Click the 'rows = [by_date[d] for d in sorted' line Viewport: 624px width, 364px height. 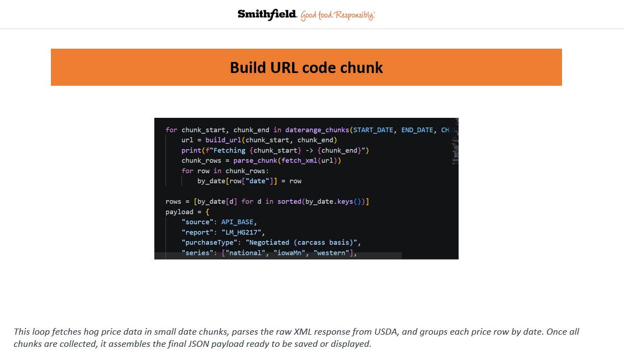pyautogui.click(x=267, y=202)
